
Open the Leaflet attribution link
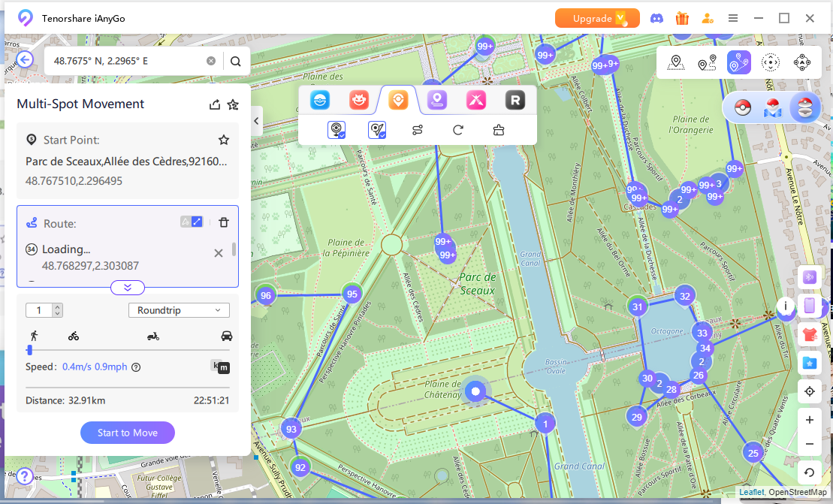752,492
